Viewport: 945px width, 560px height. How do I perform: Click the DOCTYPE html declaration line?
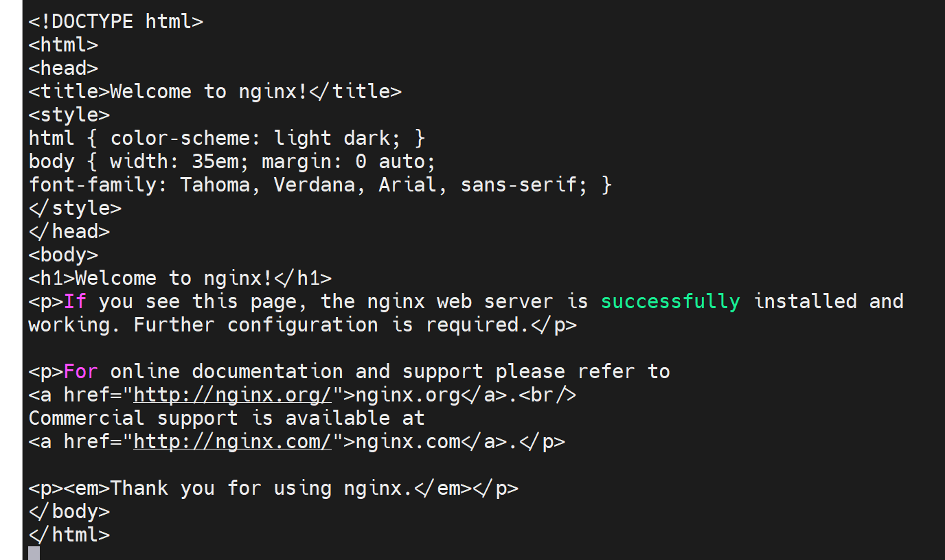click(x=115, y=21)
